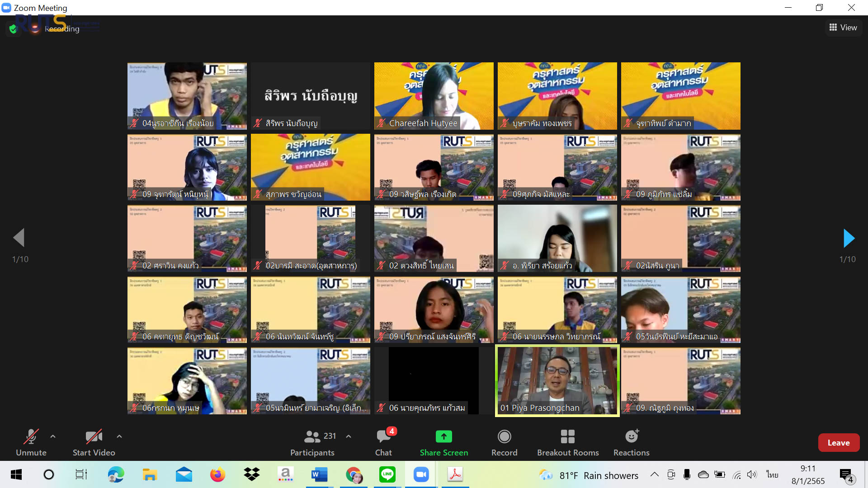Open audio options arrow next to Unmute
868x488 pixels.
click(53, 436)
